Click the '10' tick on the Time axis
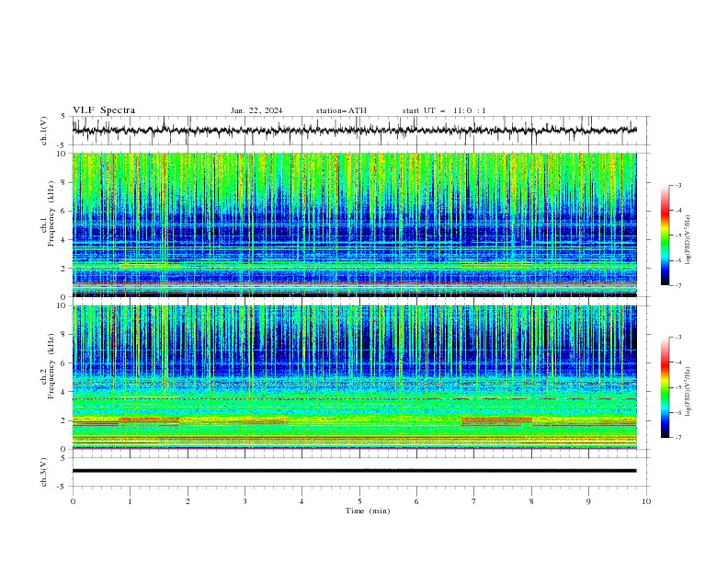Viewport: 728px width, 563px height. [x=646, y=501]
